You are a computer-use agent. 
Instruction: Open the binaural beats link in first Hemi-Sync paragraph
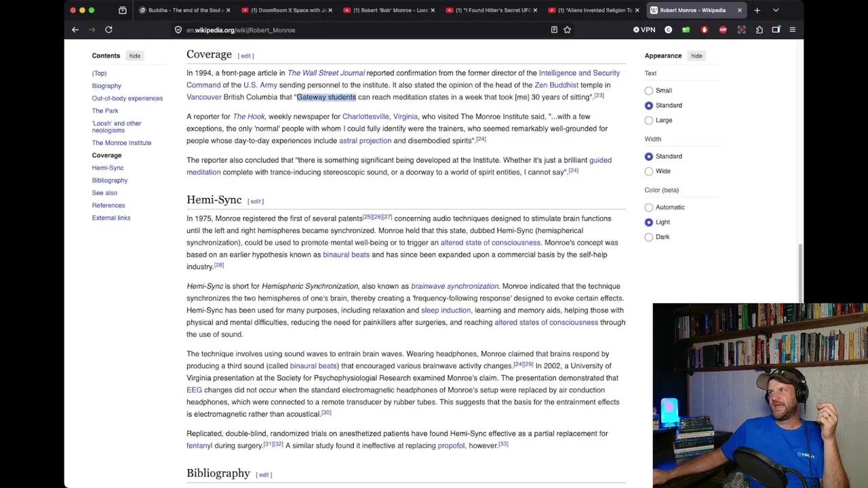click(346, 255)
